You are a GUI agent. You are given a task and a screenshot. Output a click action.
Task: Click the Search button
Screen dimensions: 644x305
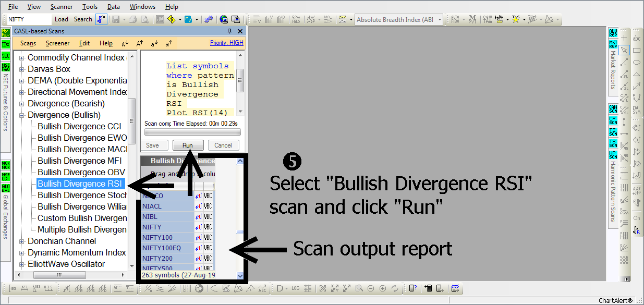coord(83,19)
